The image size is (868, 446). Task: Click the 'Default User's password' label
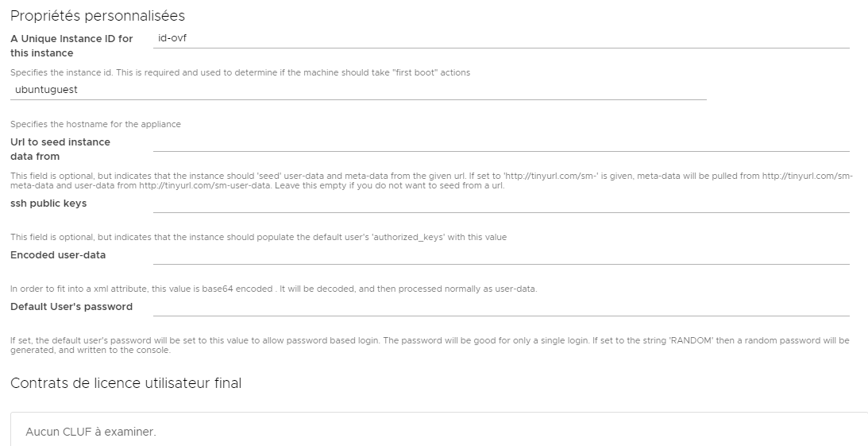pos(71,306)
